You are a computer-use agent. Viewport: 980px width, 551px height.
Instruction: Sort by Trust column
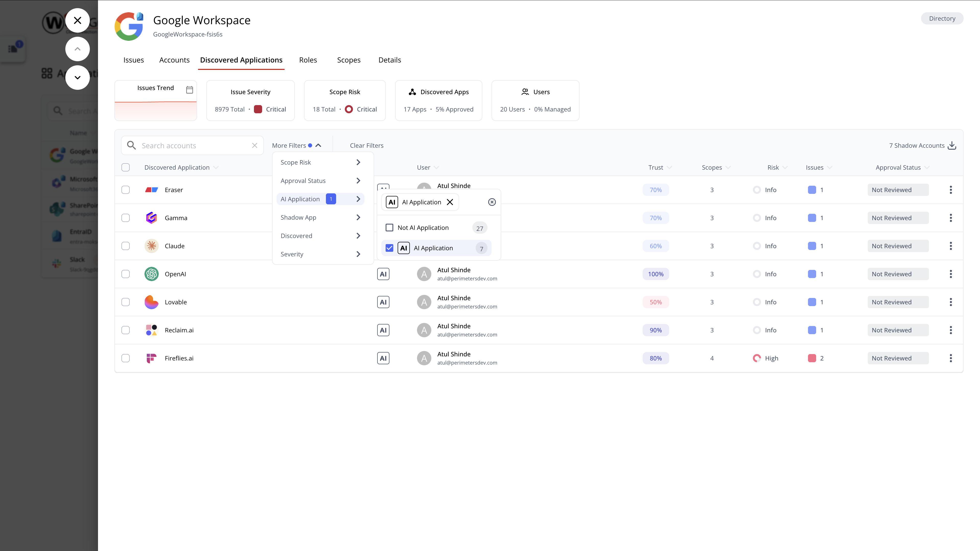(660, 167)
